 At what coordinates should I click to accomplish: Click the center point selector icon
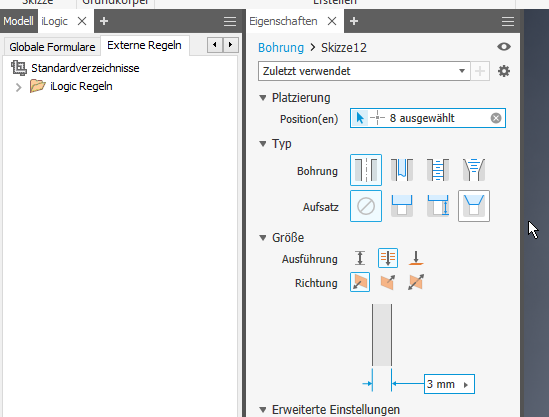(377, 118)
